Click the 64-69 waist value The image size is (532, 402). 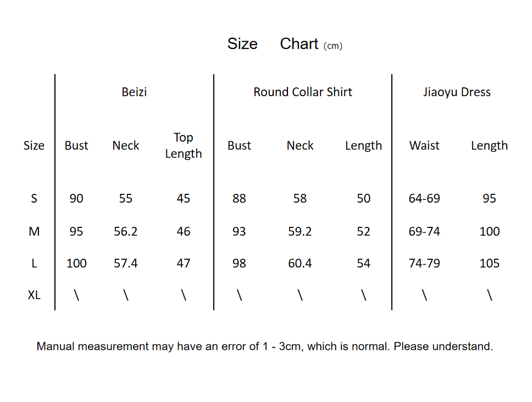coord(424,198)
